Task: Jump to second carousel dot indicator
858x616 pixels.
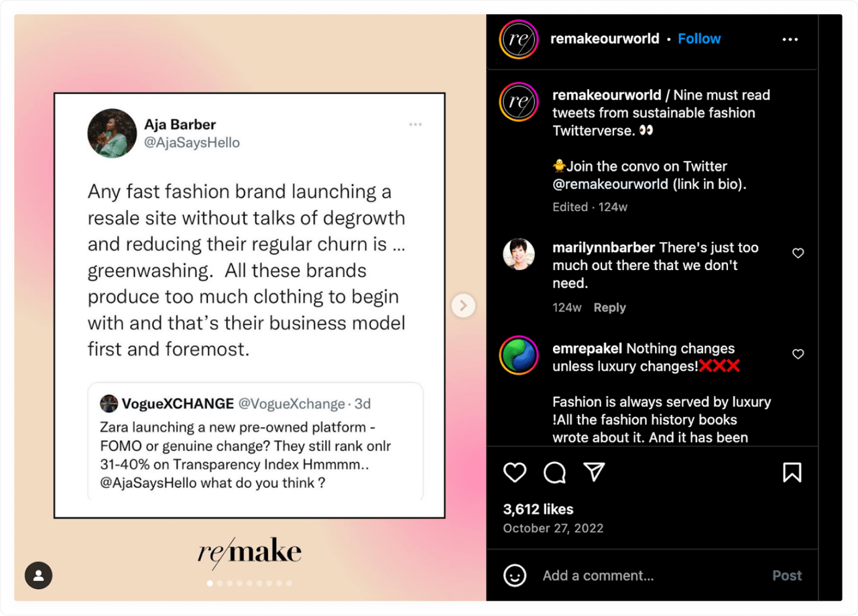Action: click(x=220, y=583)
